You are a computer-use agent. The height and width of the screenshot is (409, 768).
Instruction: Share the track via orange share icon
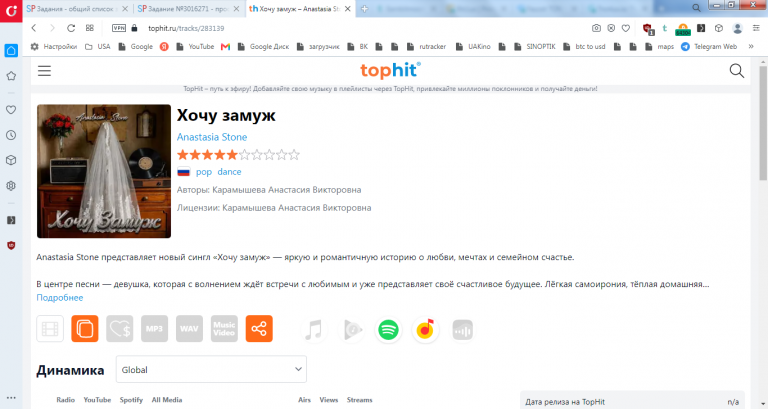(259, 329)
